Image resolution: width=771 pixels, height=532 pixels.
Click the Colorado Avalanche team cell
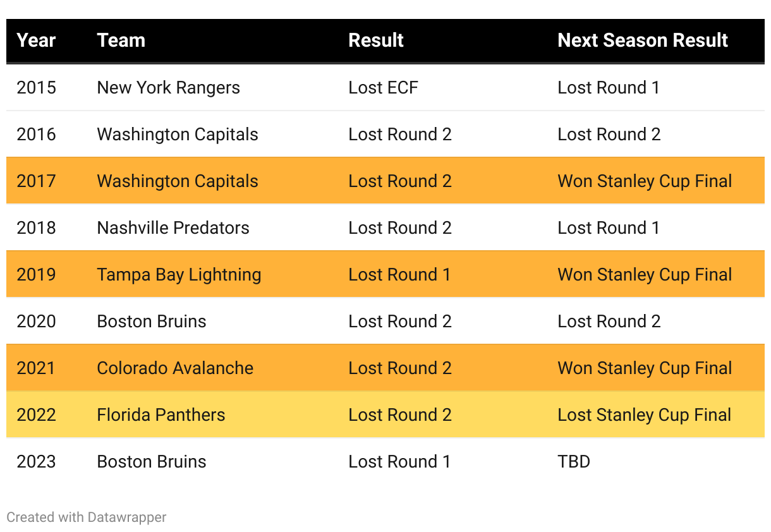pos(175,368)
